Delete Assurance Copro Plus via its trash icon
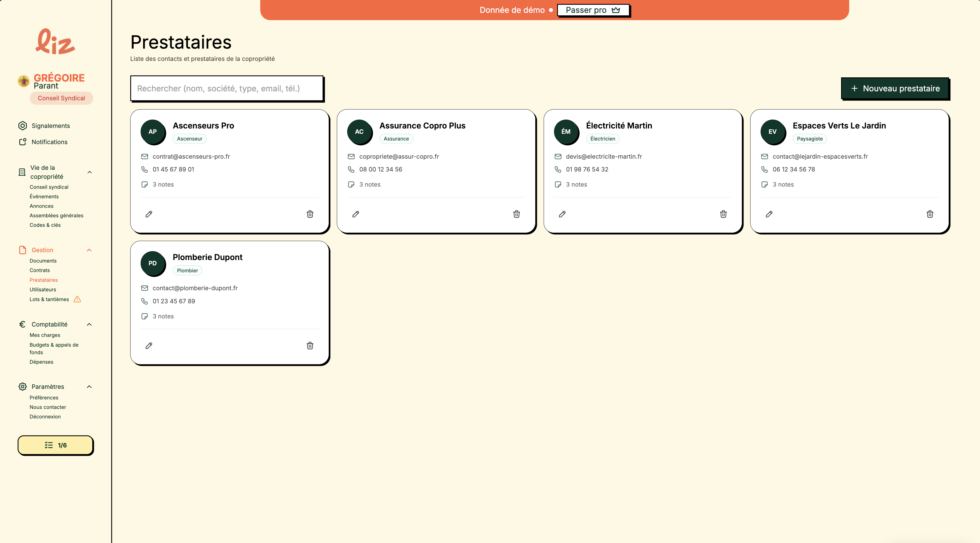980x543 pixels. click(517, 214)
